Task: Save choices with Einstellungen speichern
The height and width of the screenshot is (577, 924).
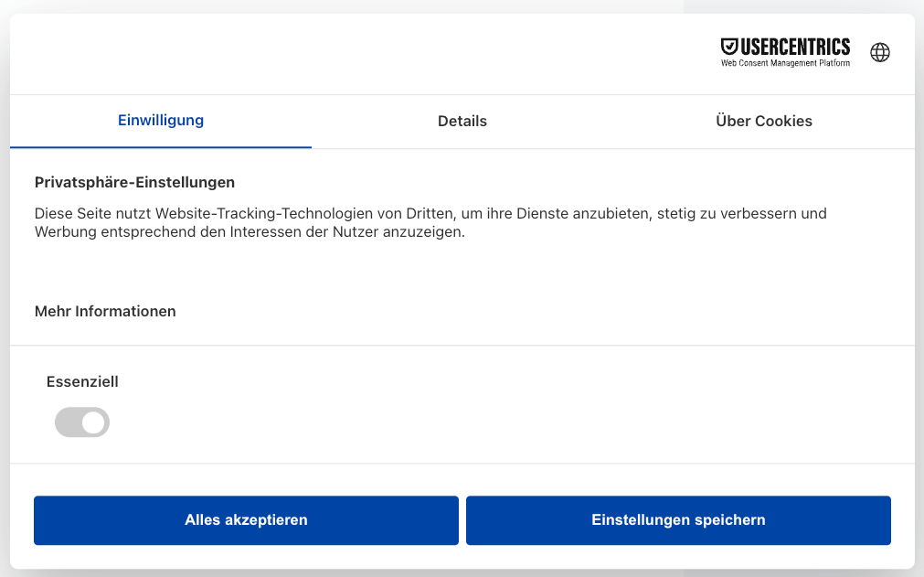Action: (678, 520)
